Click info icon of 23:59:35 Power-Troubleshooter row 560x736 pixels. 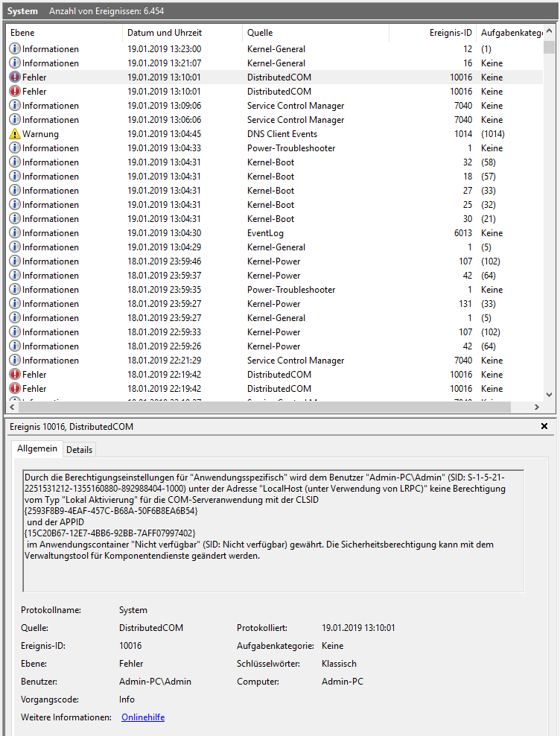tap(15, 290)
